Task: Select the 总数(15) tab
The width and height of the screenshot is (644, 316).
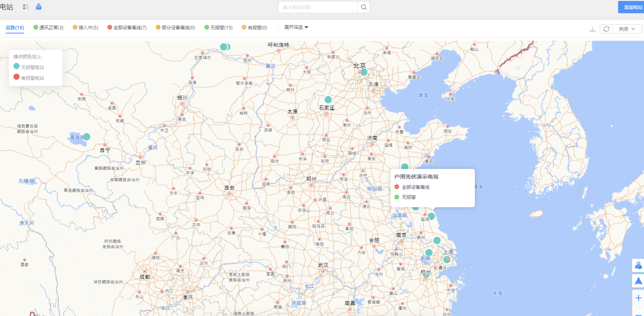Action: coord(15,27)
